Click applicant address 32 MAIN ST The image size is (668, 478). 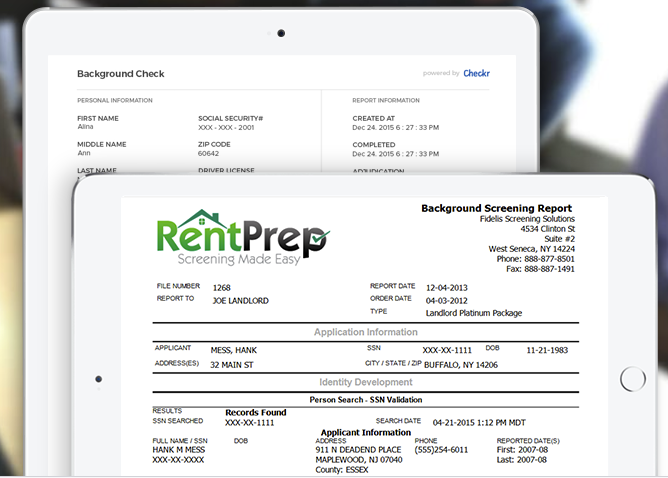click(x=231, y=365)
